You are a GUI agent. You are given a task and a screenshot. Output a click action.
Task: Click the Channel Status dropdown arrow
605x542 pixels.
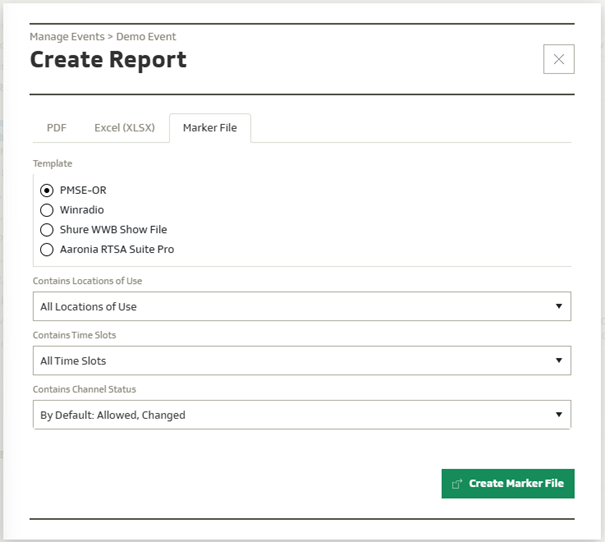click(558, 415)
